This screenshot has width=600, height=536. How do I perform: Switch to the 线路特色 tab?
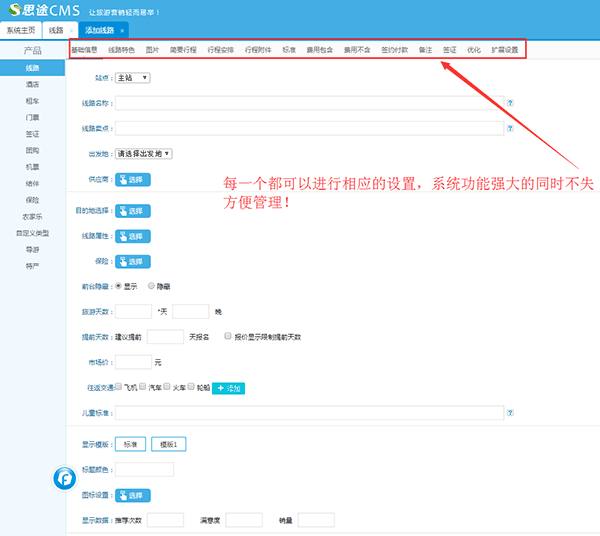[121, 49]
